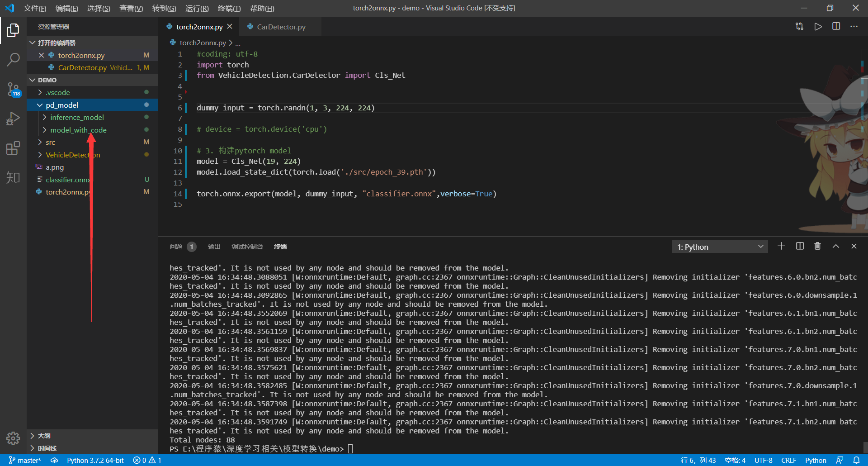
Task: Click the synchronize changes cloud icon
Action: click(54, 460)
